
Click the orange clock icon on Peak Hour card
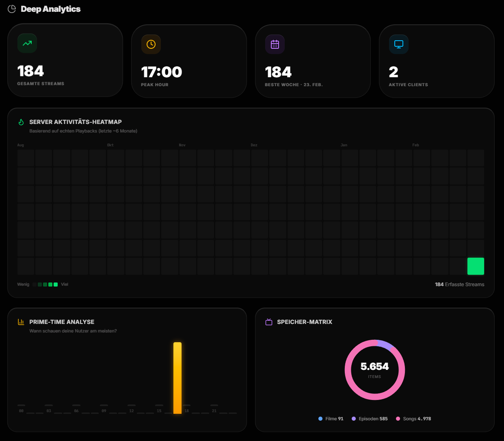(151, 44)
